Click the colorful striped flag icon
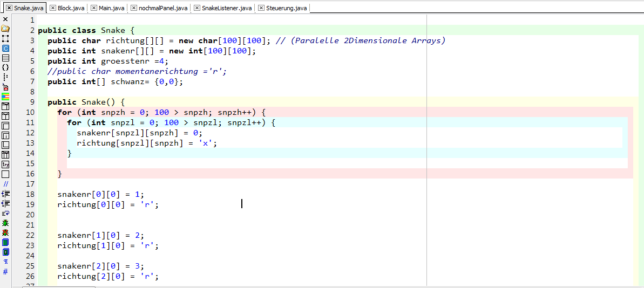The height and width of the screenshot is (288, 644). click(5, 97)
